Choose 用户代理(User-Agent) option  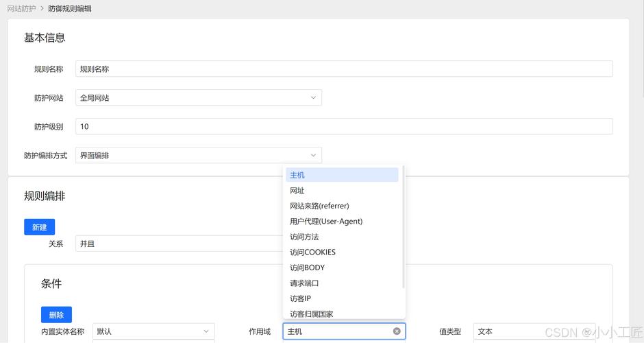[342, 222]
